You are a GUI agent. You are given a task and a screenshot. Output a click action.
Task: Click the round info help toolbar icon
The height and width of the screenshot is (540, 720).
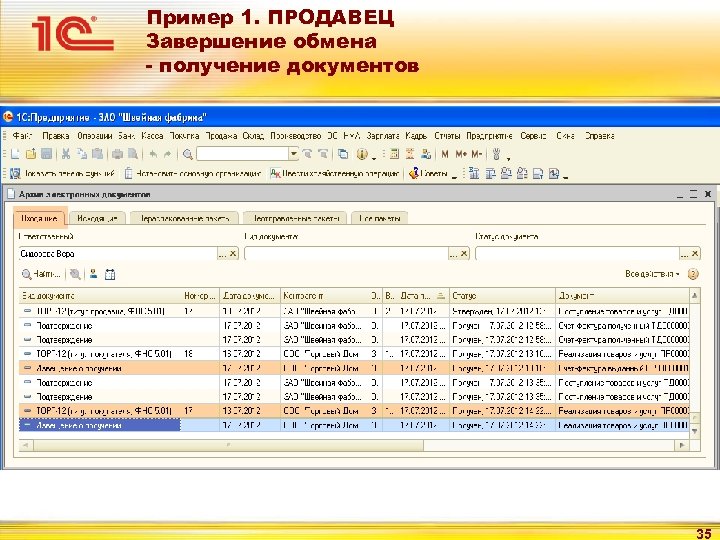click(x=362, y=154)
